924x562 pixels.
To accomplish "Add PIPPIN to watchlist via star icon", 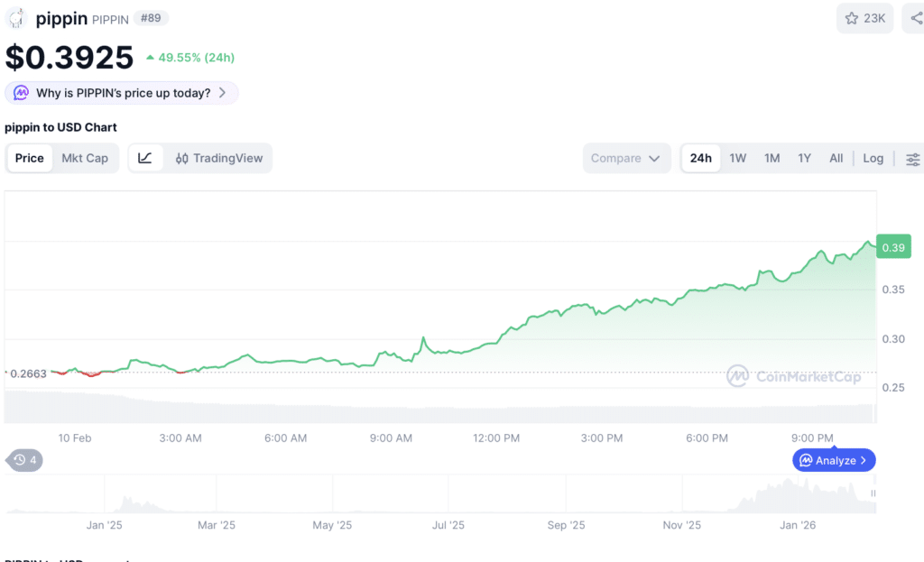I will tap(853, 17).
